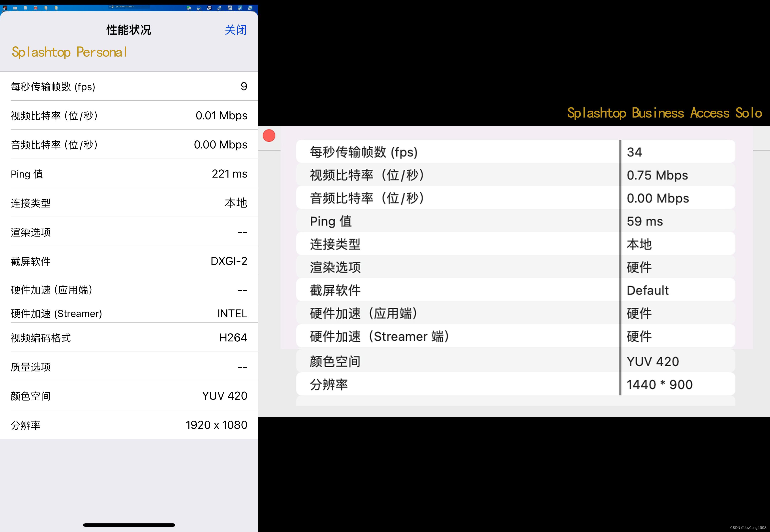Image resolution: width=770 pixels, height=532 pixels.
Task: Select the 每秒传输帧数 (fps) row showing 9
Action: click(x=129, y=86)
